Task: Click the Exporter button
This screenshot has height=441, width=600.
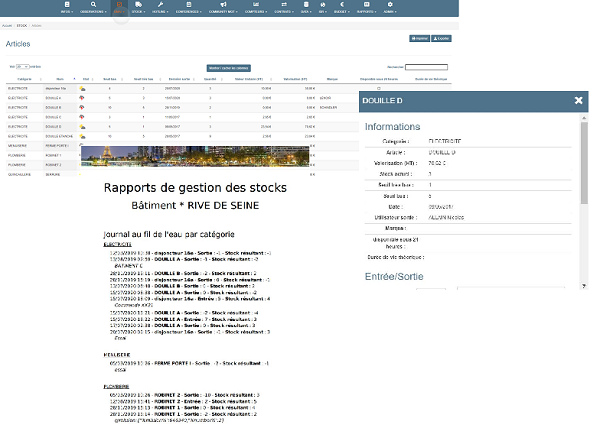Action: (x=441, y=38)
